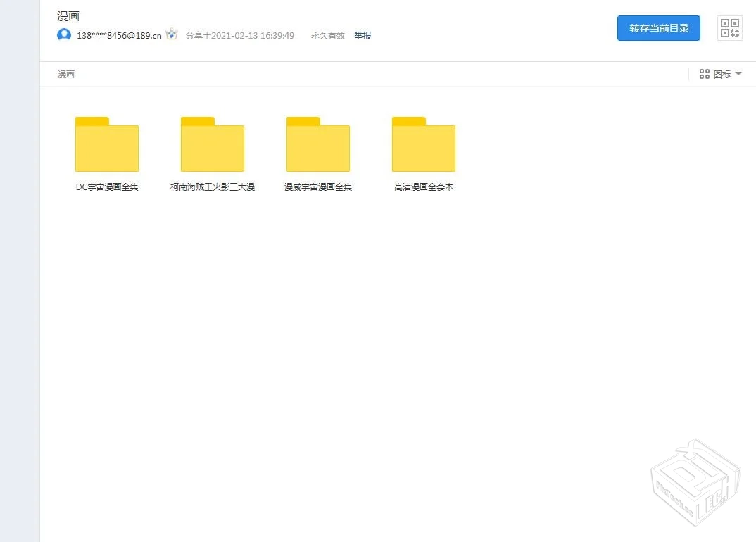Open the 高清漫画全套本 folder
756x542 pixels.
point(423,144)
